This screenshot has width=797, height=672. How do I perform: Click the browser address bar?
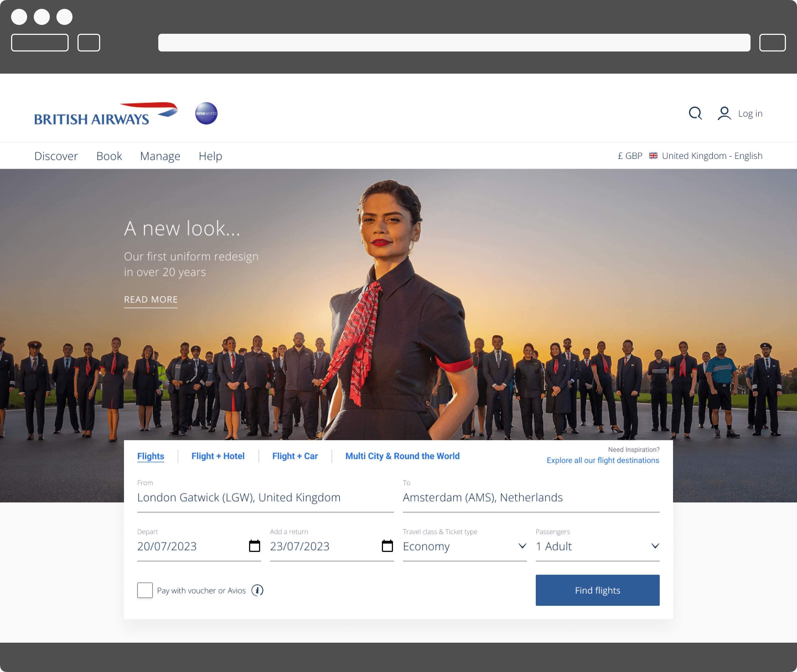454,43
